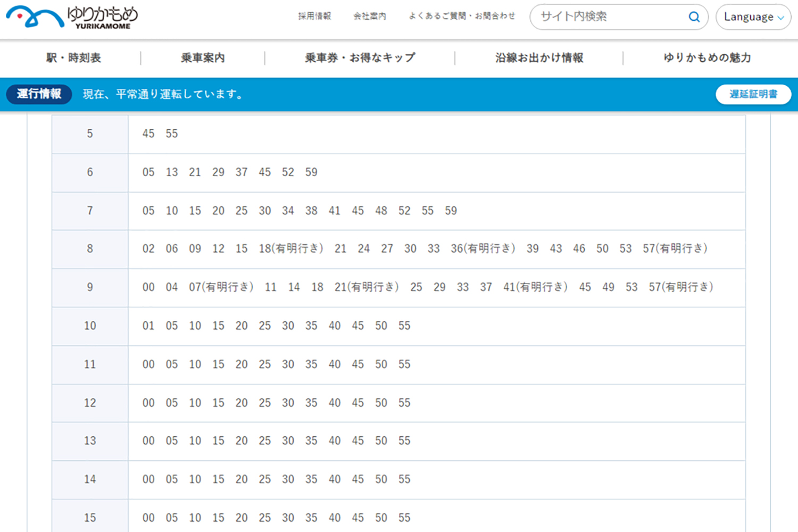
Task: Open よくあるご質問・お問合わせ page
Action: coord(462,16)
